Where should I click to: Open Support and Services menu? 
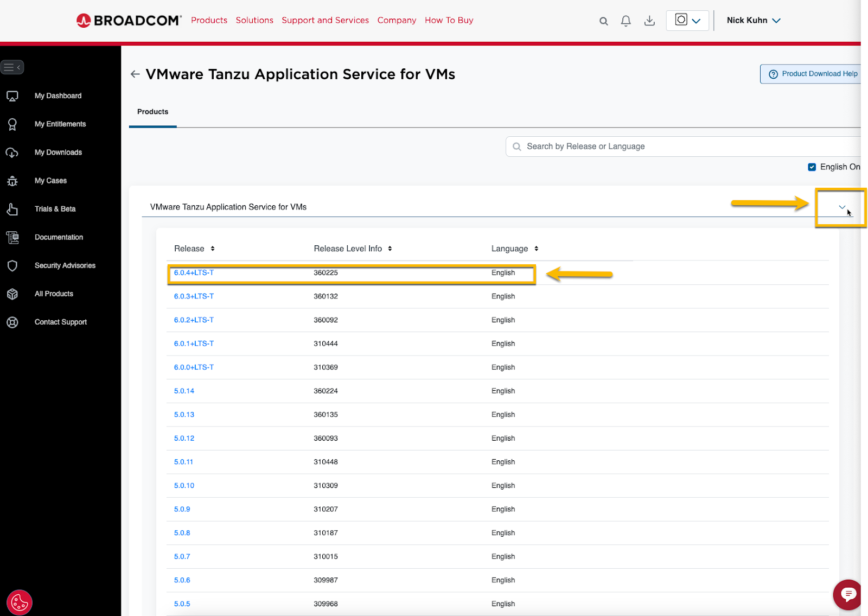[x=325, y=20]
